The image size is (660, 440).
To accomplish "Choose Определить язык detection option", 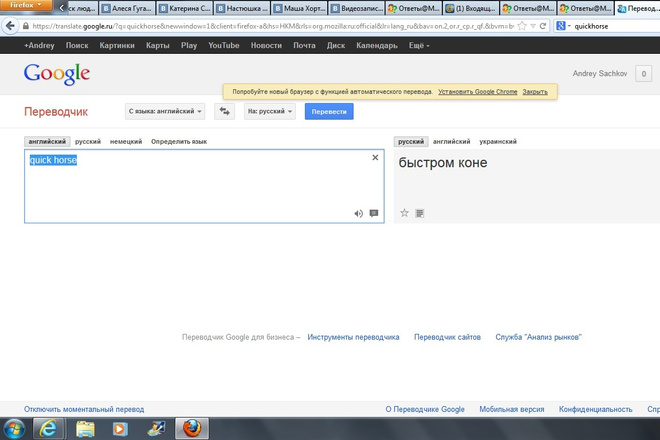I will coord(179,141).
